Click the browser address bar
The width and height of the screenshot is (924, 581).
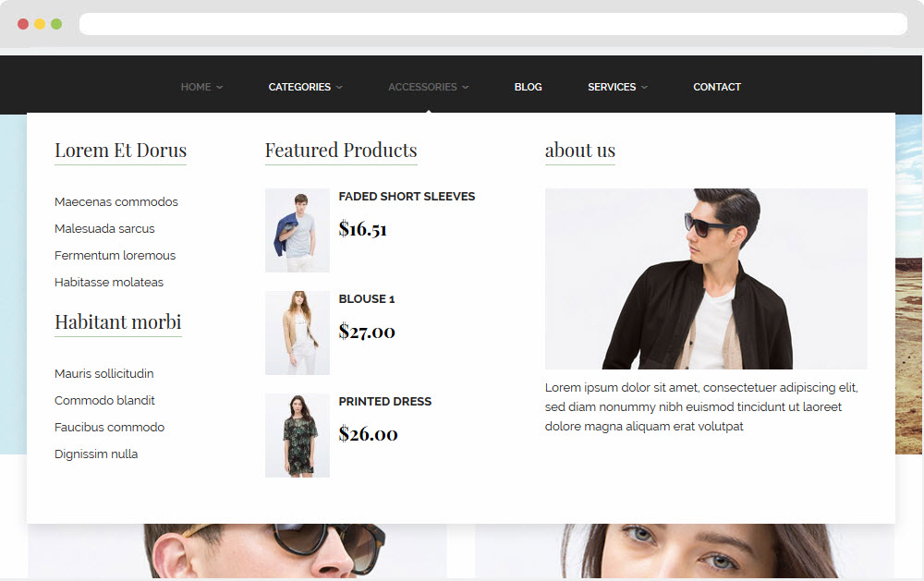(493, 24)
